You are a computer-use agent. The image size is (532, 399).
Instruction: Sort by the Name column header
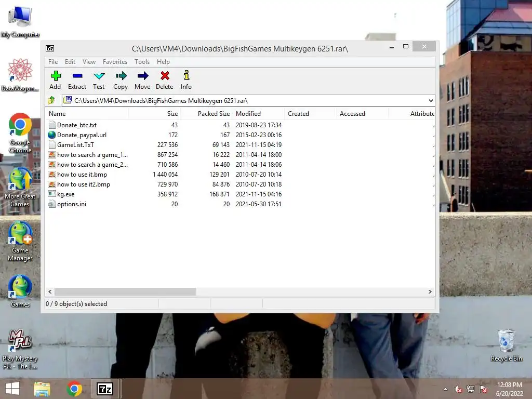click(x=87, y=114)
